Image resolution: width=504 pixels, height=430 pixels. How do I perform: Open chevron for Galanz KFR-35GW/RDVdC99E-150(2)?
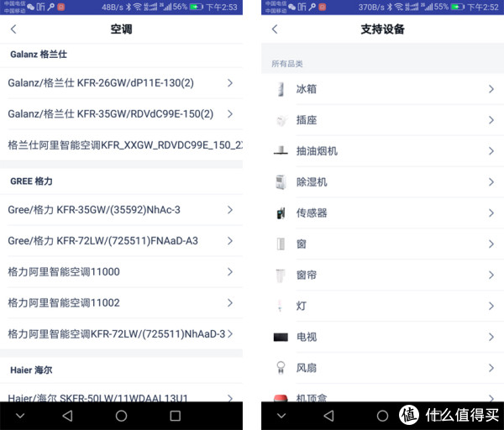point(230,113)
